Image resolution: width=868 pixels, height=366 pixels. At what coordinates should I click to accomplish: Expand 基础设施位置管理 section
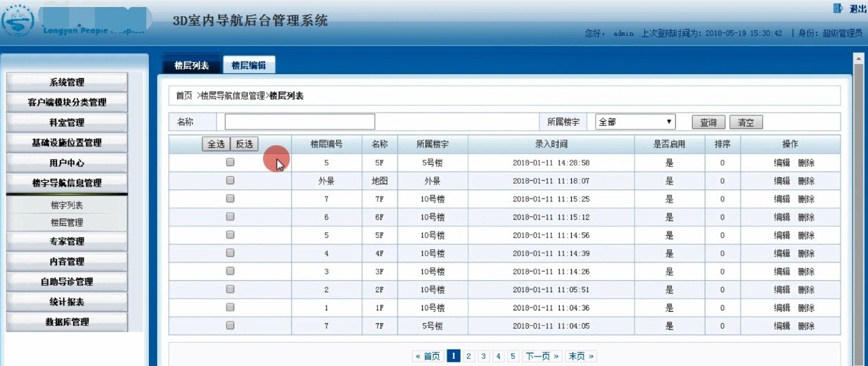pos(67,142)
